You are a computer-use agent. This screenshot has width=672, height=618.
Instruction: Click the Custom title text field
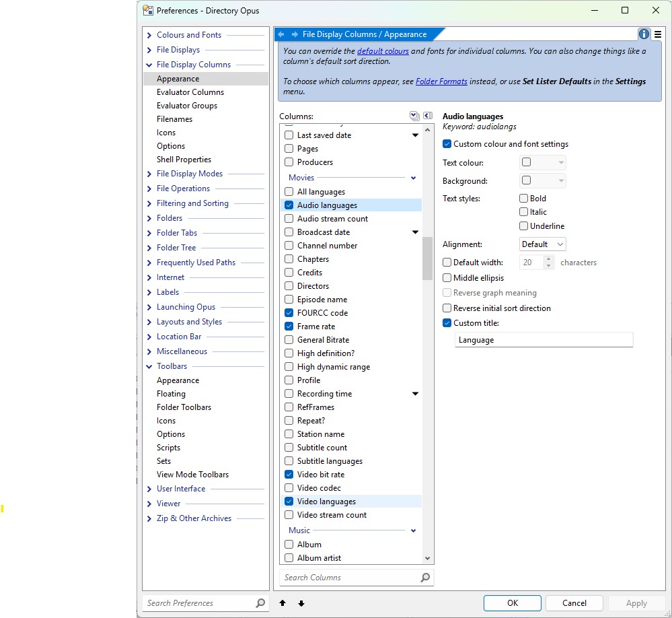544,340
